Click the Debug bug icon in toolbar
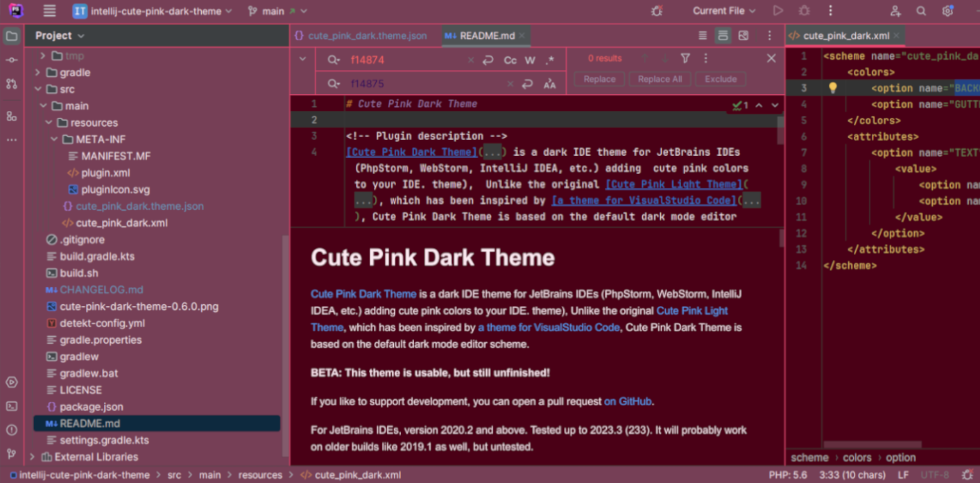Screen dimensions: 980x483 point(804,11)
